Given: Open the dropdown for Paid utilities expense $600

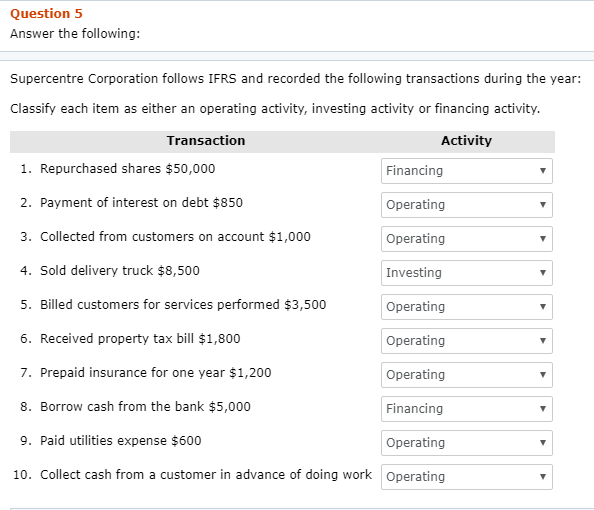Looking at the screenshot, I should tap(467, 443).
